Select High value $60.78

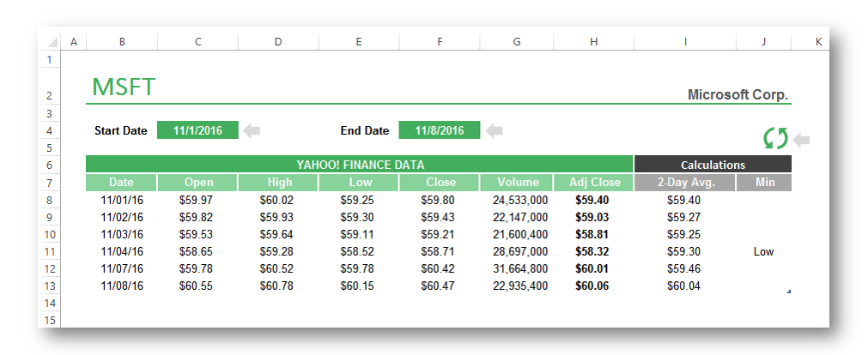(x=276, y=286)
